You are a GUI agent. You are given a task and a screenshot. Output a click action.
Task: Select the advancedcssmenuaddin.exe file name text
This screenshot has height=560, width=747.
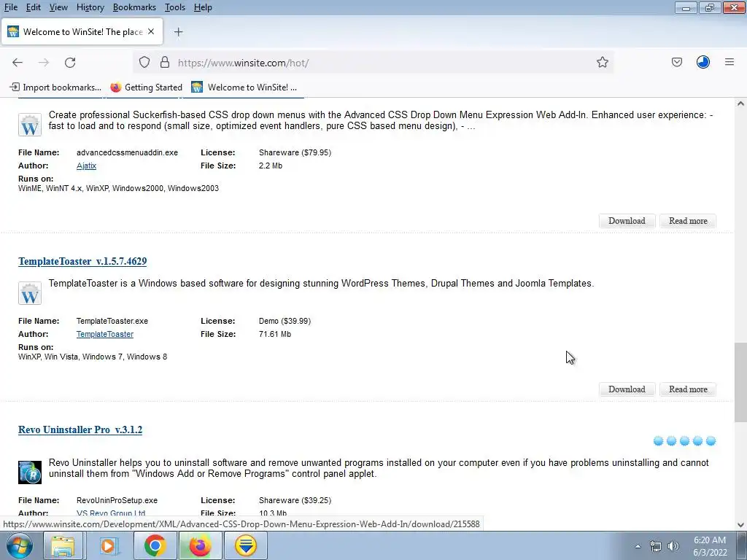point(127,153)
